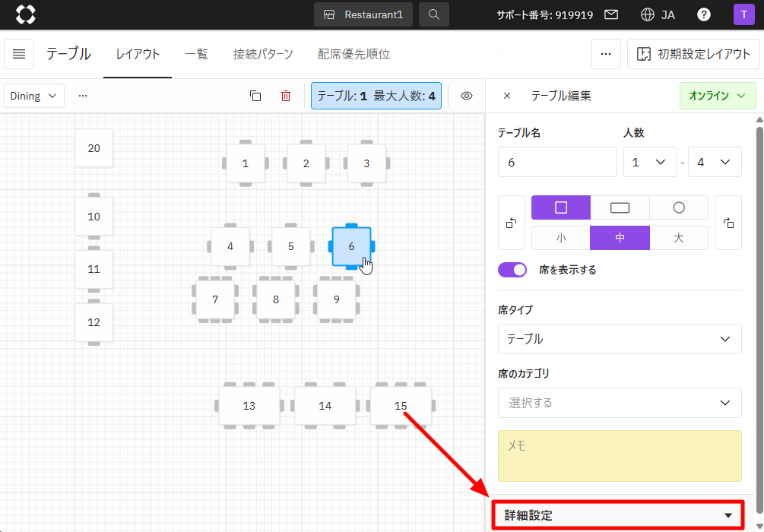
Task: Click the yellow メモ note field
Action: tap(620, 456)
